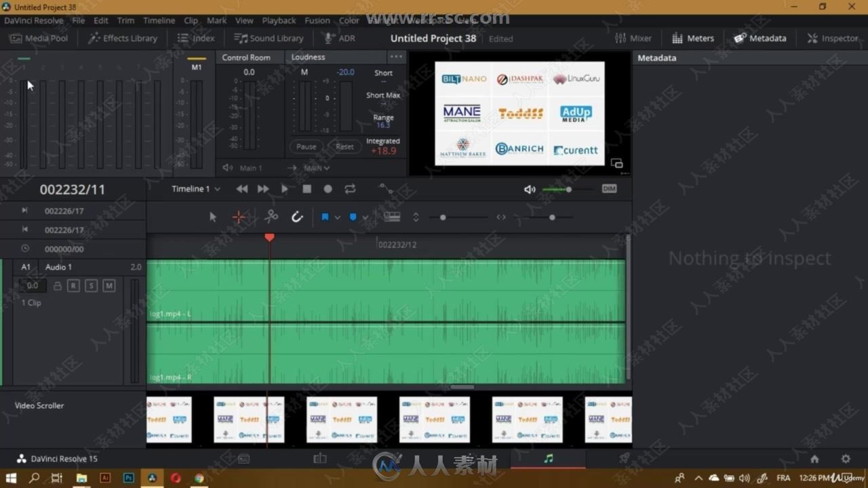Adjust the vertical track zoom slider
This screenshot has width=868, height=488.
443,218
